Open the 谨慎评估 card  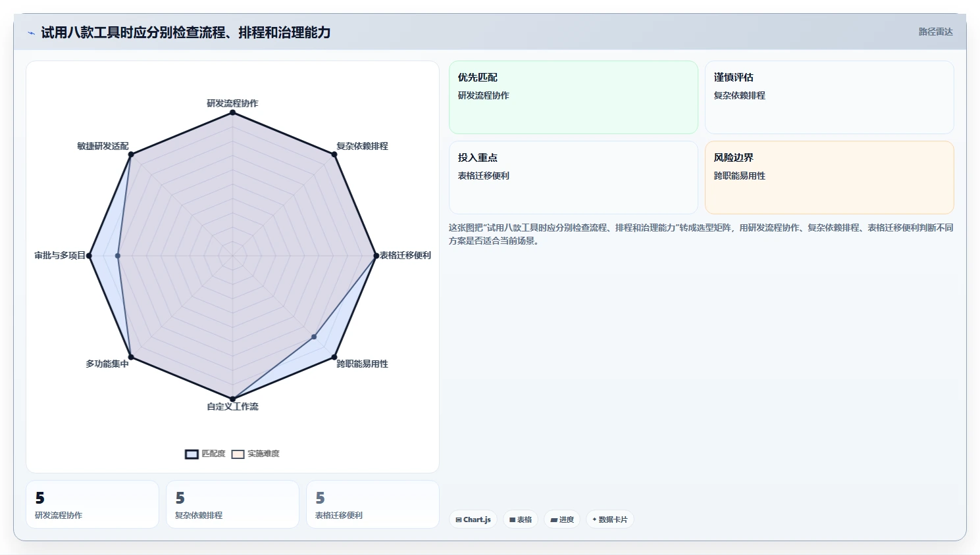[x=829, y=97]
